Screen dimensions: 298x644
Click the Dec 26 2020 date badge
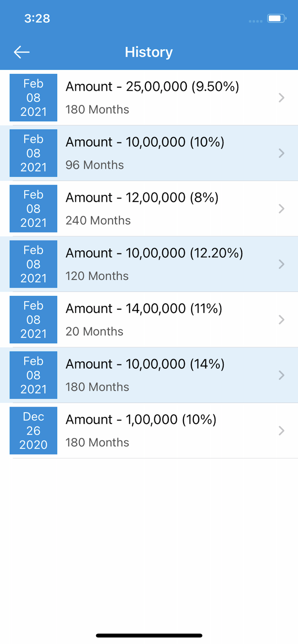click(x=33, y=431)
